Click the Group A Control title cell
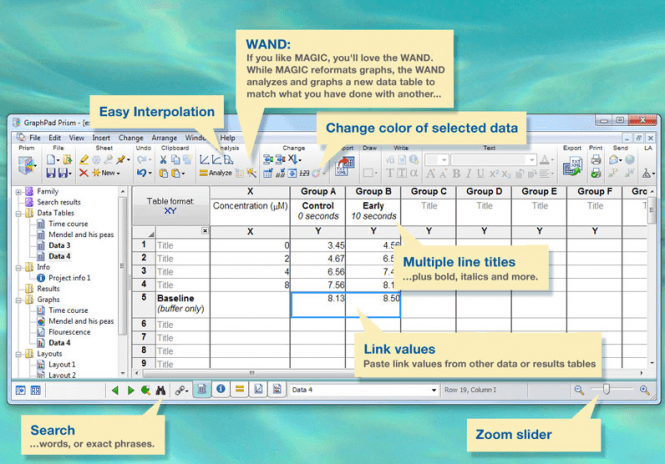The height and width of the screenshot is (464, 665). point(318,210)
